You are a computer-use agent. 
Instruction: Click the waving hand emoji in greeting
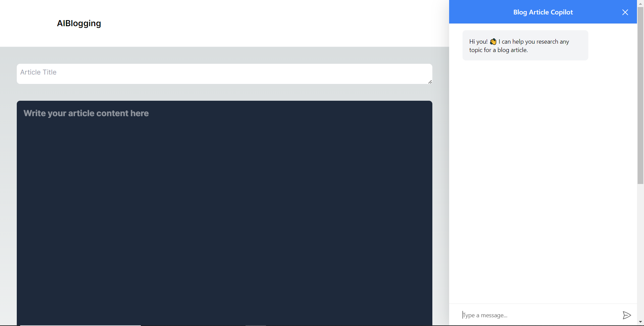click(493, 42)
